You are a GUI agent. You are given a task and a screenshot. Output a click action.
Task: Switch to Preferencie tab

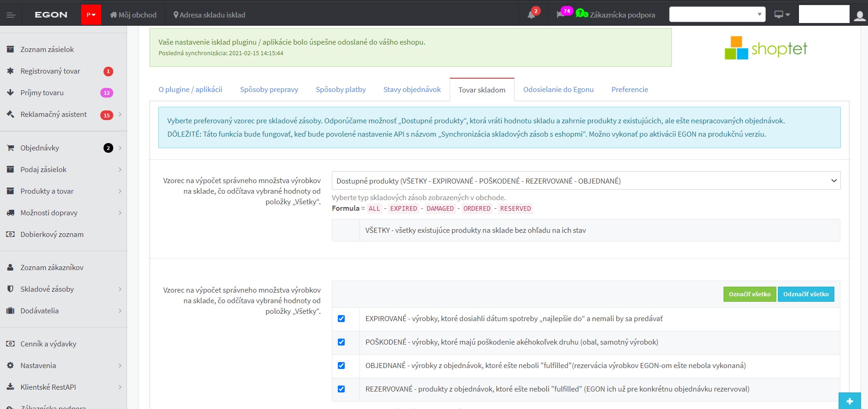[630, 89]
